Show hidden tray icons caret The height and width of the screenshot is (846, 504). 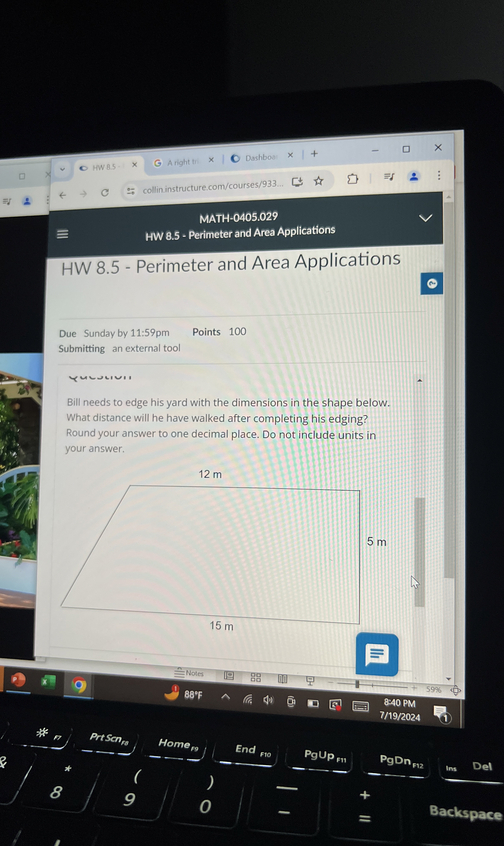pyautogui.click(x=226, y=697)
